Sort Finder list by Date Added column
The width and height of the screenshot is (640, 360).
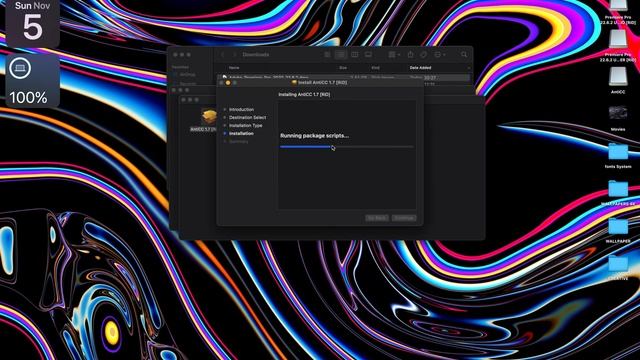pyautogui.click(x=420, y=68)
